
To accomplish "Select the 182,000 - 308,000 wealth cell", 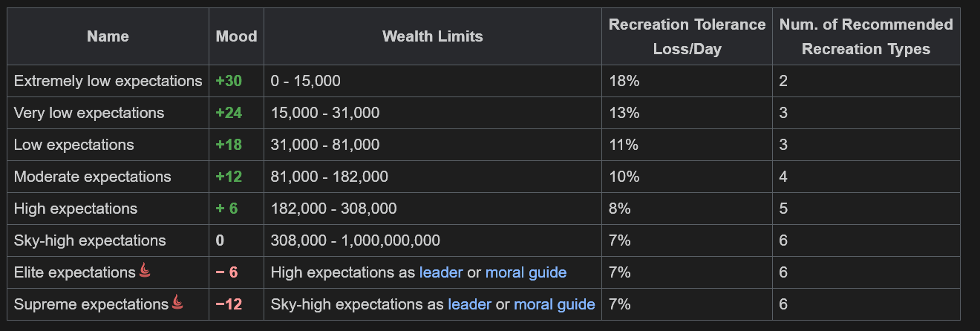I will pos(433,209).
